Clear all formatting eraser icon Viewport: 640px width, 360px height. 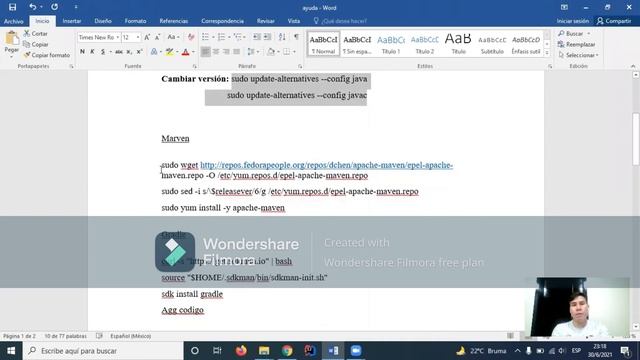point(191,37)
